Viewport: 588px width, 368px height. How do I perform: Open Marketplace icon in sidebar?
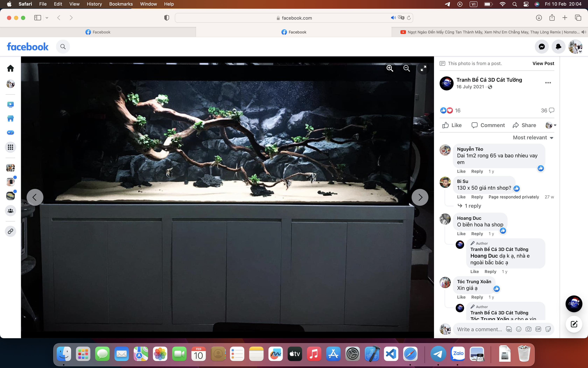tap(10, 118)
